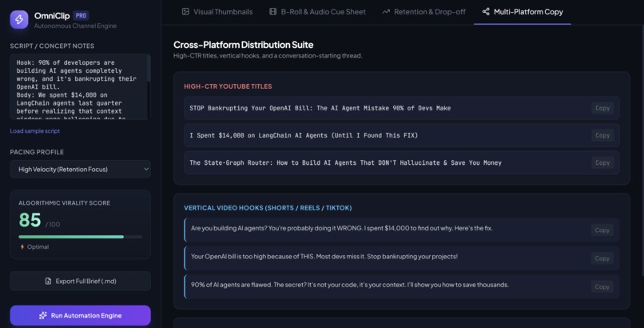Copy the State-Graph Router title
Screen dimensions: 644x328
click(602, 162)
